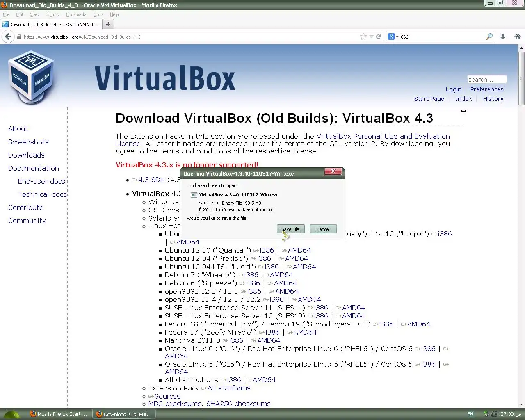Screen dimensions: 525x420
Task: Download Fedora 17 Beefy Miracle i386 package
Action: (x=272, y=332)
